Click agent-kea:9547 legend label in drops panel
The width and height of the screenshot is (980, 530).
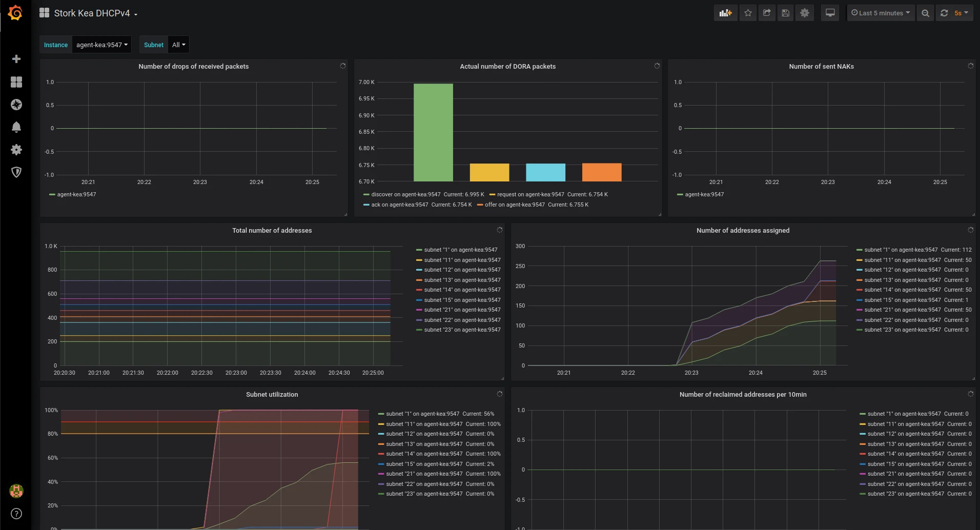(x=76, y=195)
